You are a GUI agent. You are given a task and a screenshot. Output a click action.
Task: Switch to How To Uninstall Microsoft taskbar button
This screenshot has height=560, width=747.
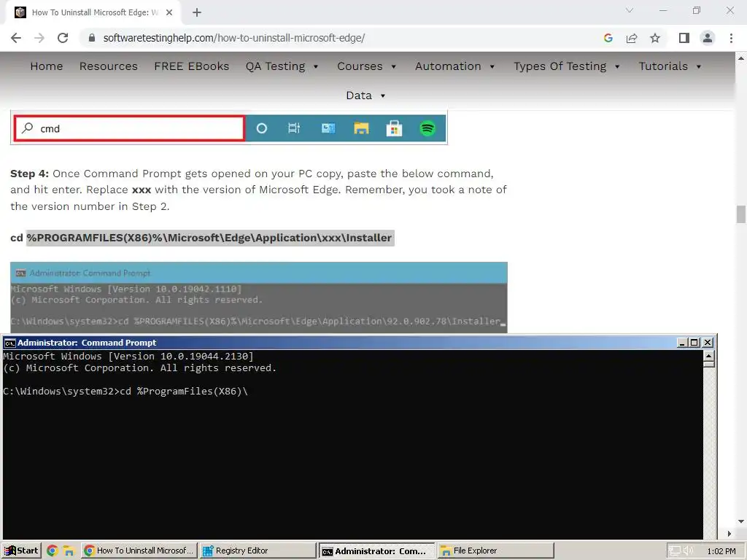click(139, 551)
